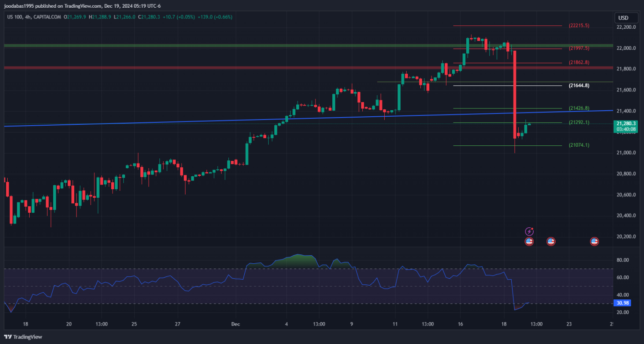Click the RSI value label 30.98

pyautogui.click(x=622, y=303)
